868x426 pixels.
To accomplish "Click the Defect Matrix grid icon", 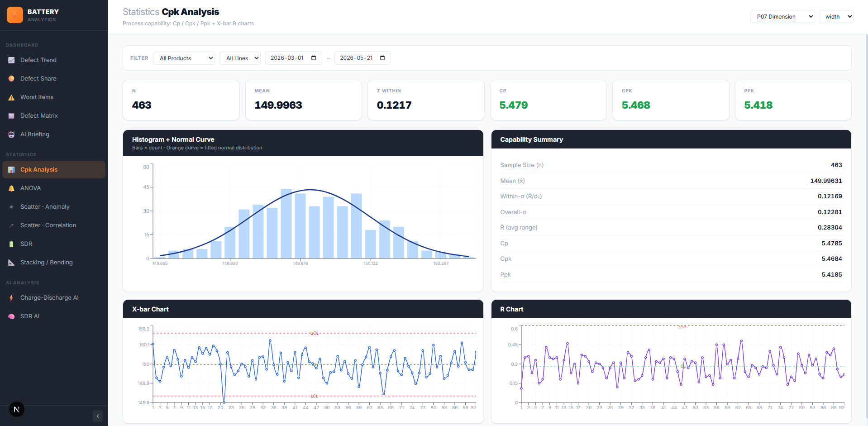I will [x=11, y=116].
